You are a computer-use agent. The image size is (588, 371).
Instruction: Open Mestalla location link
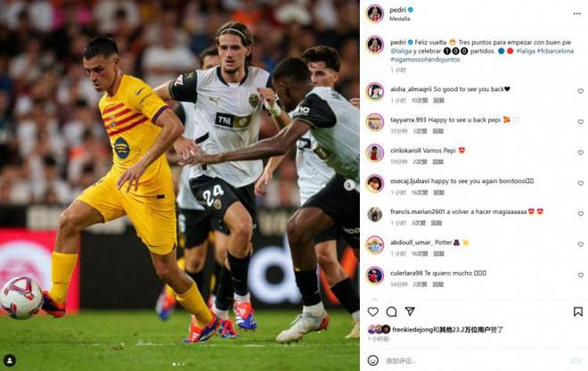click(x=399, y=19)
